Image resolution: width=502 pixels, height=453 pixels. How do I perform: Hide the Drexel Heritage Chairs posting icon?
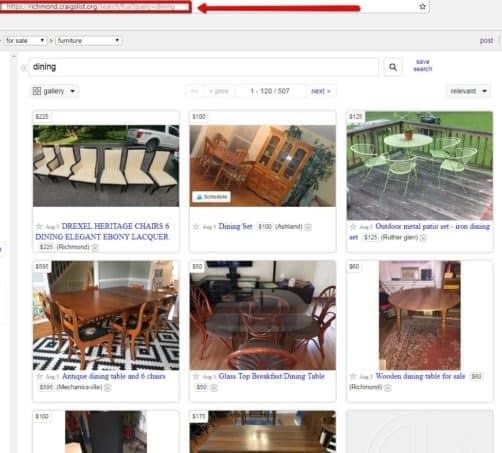pos(95,247)
